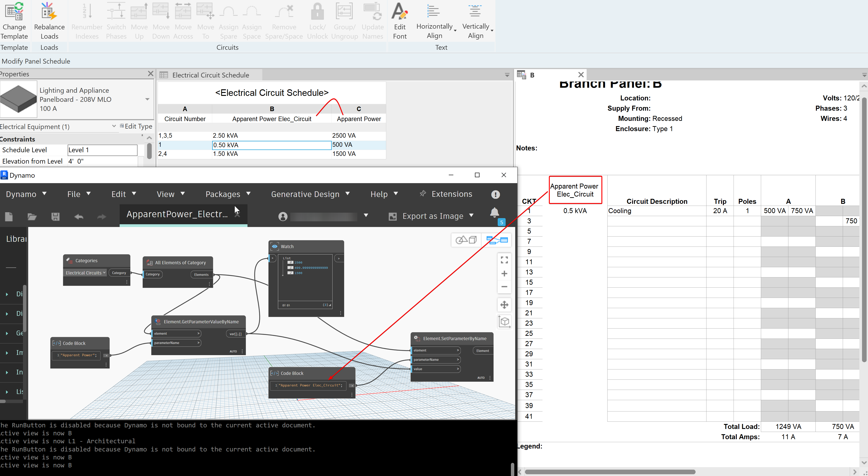Fit the Dynamo graph to screen

pos(504,260)
